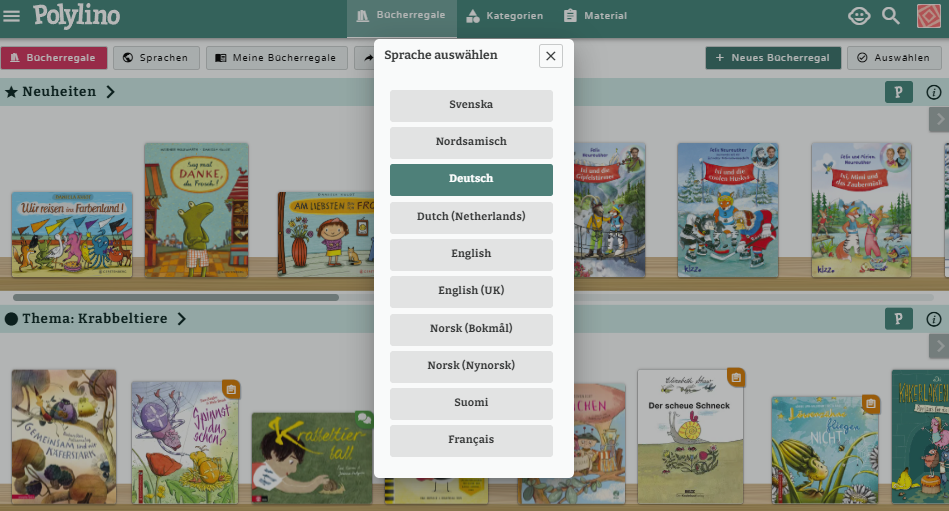Show info for Krabbeltiere shelf
The width and height of the screenshot is (949, 511).
click(934, 319)
